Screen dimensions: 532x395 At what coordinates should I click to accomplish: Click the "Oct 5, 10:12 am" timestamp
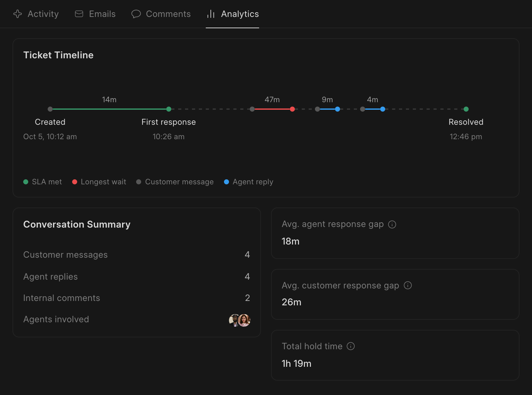tap(50, 137)
